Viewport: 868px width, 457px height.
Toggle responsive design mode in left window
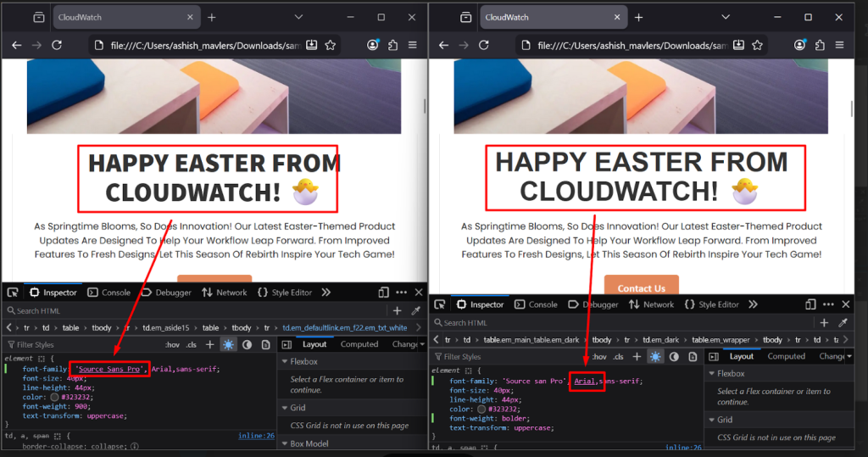click(384, 292)
